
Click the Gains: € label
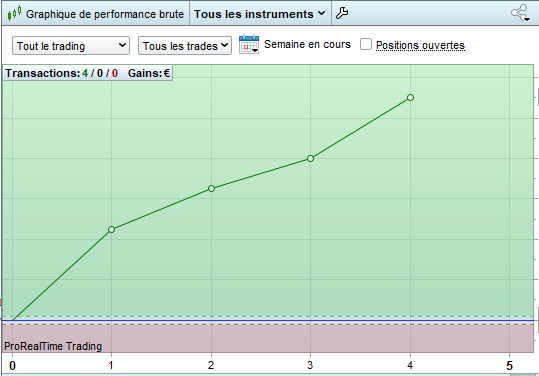[149, 73]
